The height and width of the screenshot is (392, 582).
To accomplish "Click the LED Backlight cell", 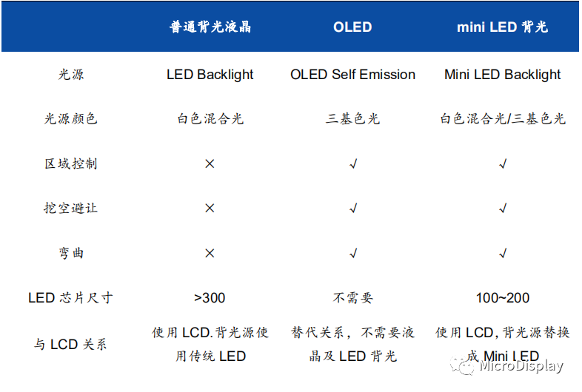I will (x=210, y=75).
